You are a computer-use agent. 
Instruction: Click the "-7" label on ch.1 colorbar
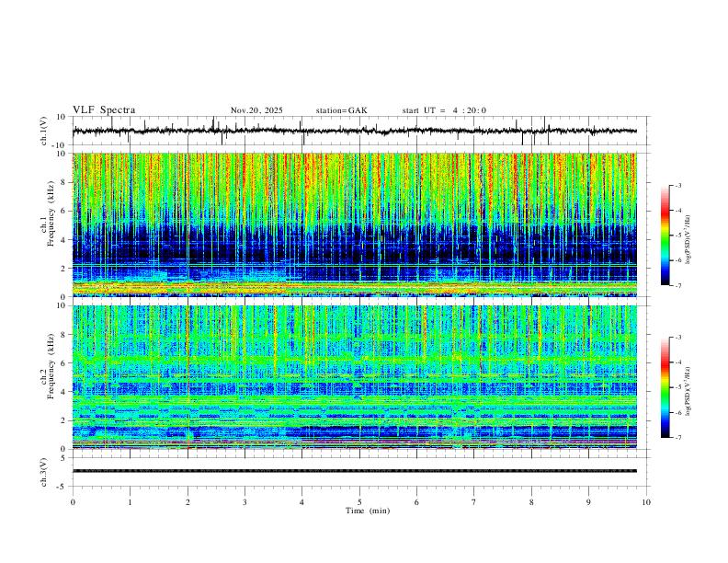point(677,286)
